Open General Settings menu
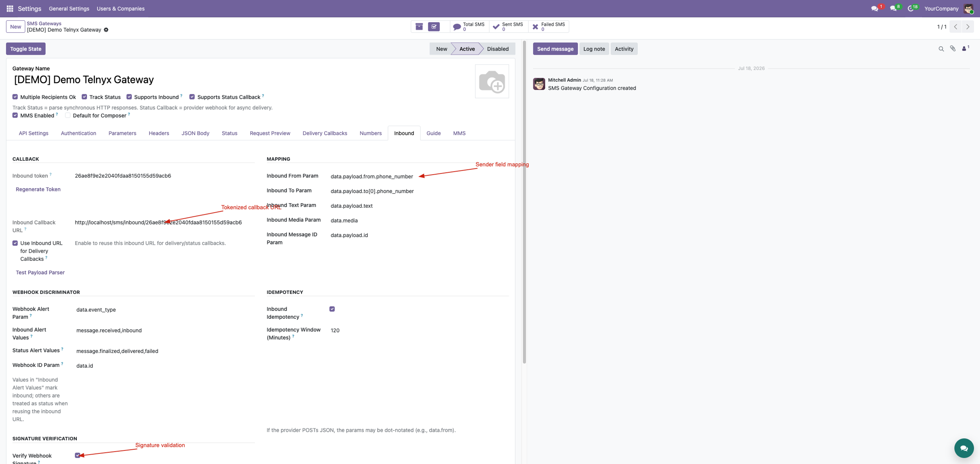Image resolution: width=980 pixels, height=464 pixels. tap(69, 9)
